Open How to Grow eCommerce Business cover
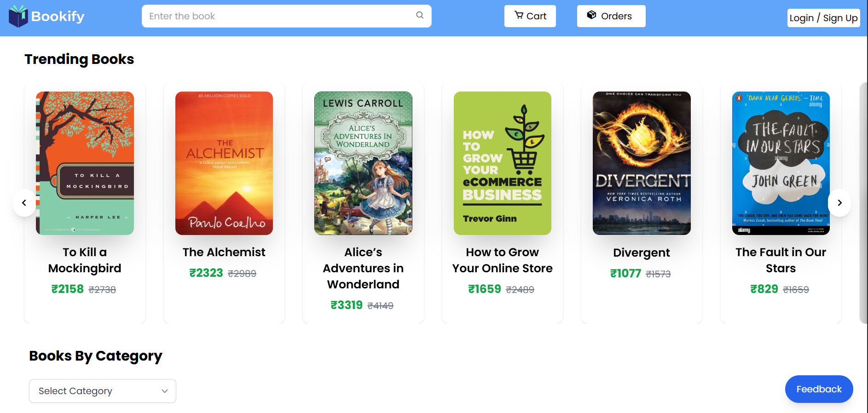The height and width of the screenshot is (413, 868). coord(503,163)
